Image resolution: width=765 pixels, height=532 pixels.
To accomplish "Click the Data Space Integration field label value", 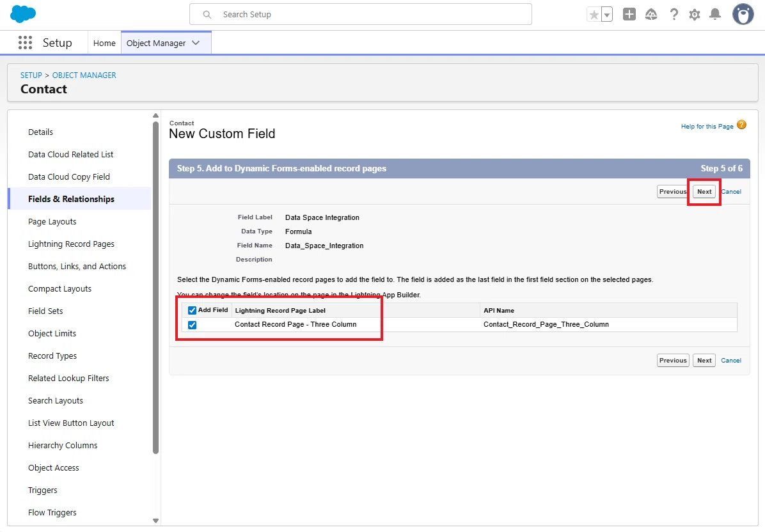I will pyautogui.click(x=322, y=217).
